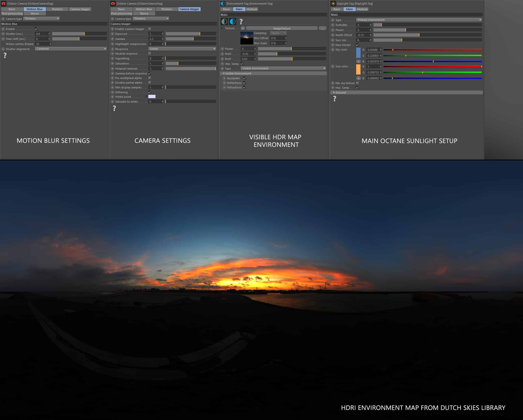Screen dimensions: 523x420
Task: Click the ImageTexture button
Action: coord(282,28)
